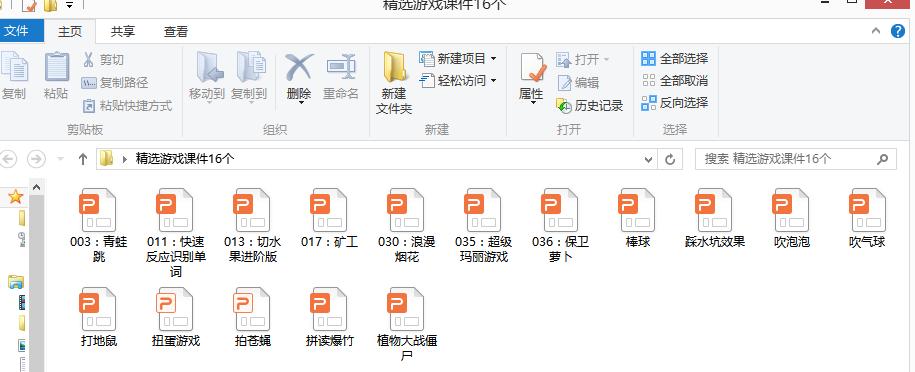Refresh the folder view
Image resolution: width=915 pixels, height=372 pixels.
(x=670, y=159)
